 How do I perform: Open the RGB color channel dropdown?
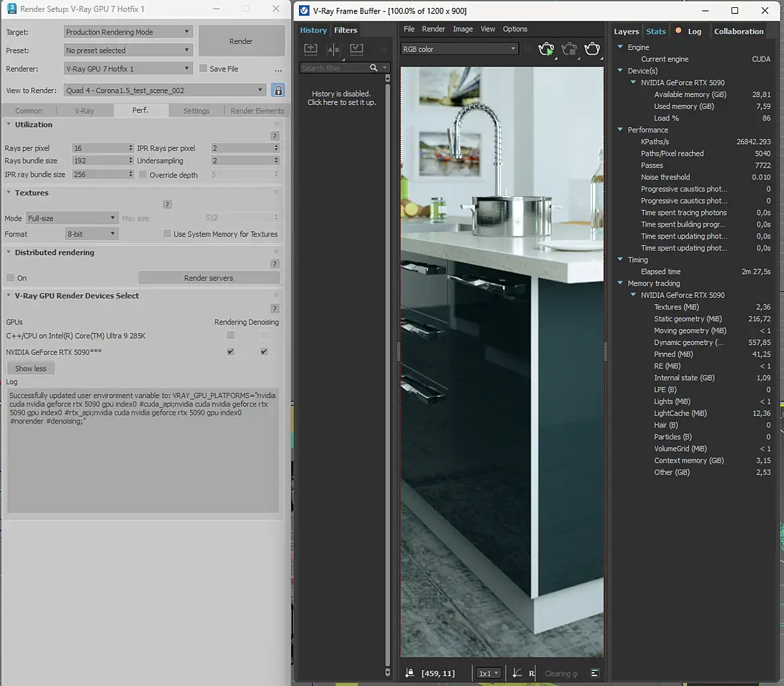click(458, 49)
